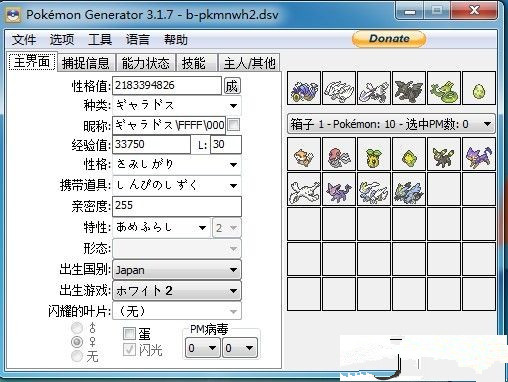The width and height of the screenshot is (508, 382).
Task: Pick the pink Frillish icon in the box
Action: click(x=339, y=154)
